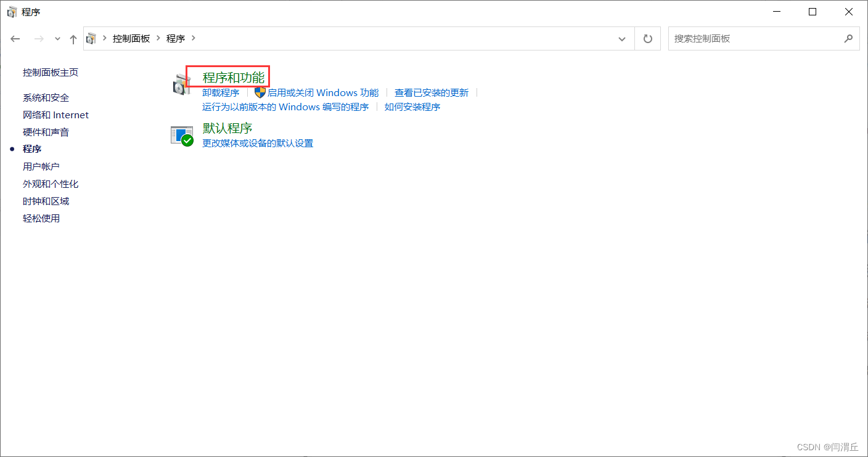Go up one level with up arrow
Viewport: 868px width, 457px height.
click(73, 39)
